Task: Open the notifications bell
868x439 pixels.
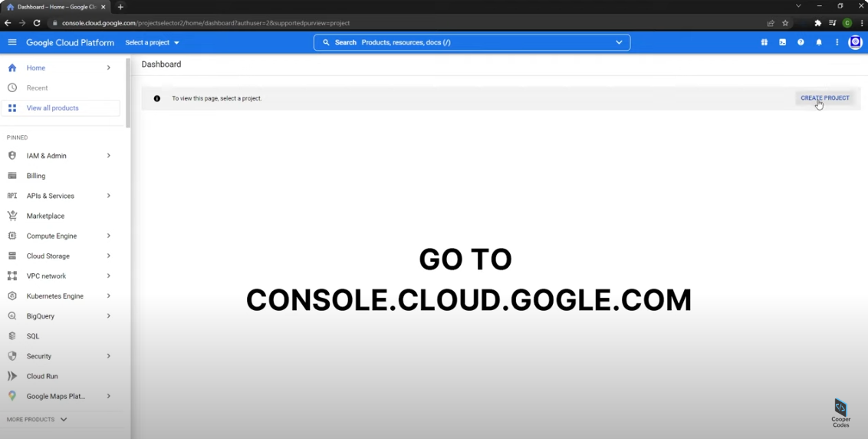Action: click(x=819, y=42)
